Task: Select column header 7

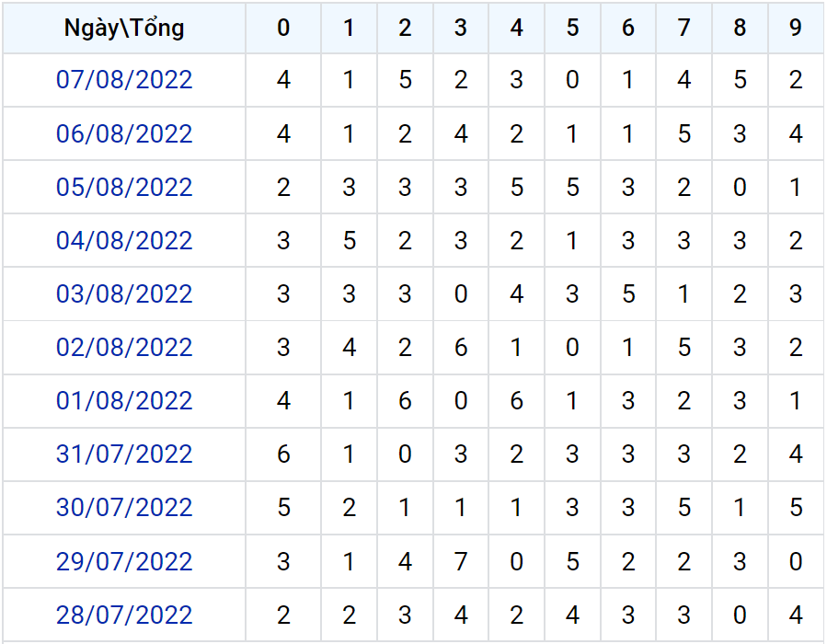Action: coord(684,28)
